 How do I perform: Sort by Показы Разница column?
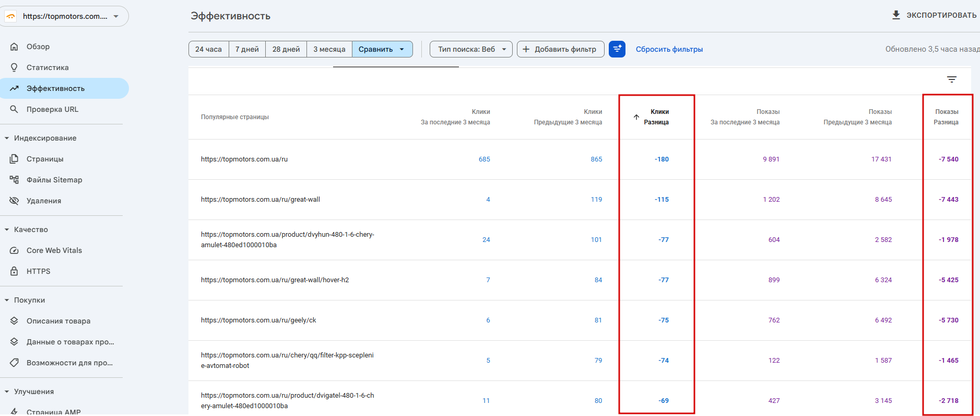pyautogui.click(x=946, y=117)
